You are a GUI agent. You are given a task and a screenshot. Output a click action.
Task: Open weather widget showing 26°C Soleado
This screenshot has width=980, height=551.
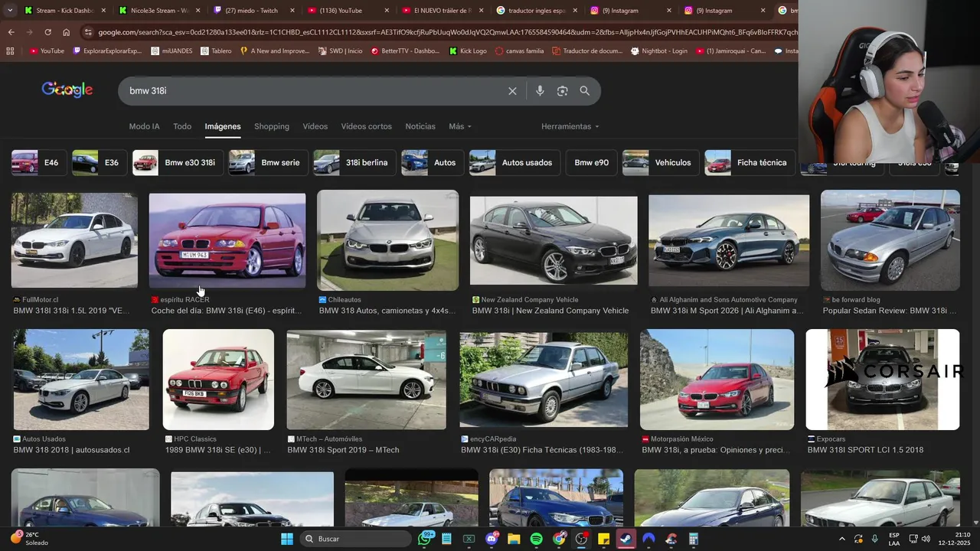[x=29, y=539]
